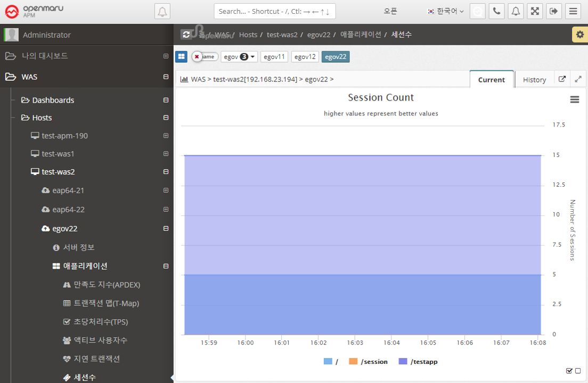The height and width of the screenshot is (383, 588).
Task: Click the select-all legend checkbox
Action: point(569,371)
